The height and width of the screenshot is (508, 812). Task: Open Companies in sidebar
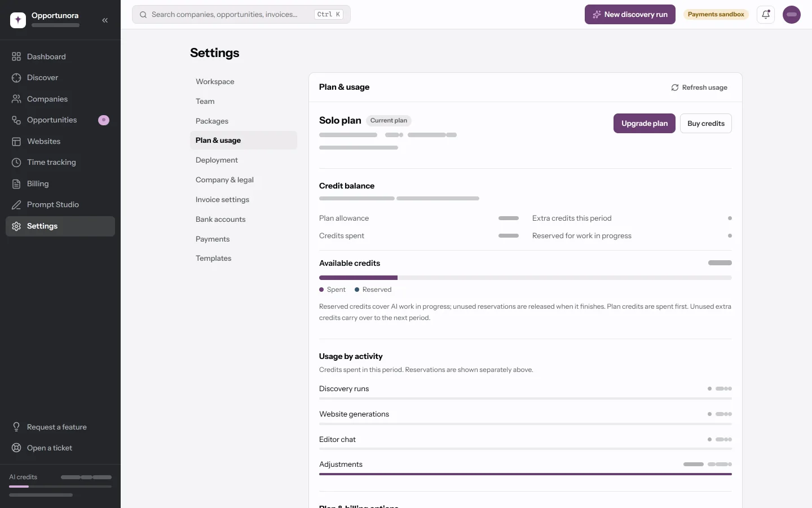pyautogui.click(x=60, y=99)
